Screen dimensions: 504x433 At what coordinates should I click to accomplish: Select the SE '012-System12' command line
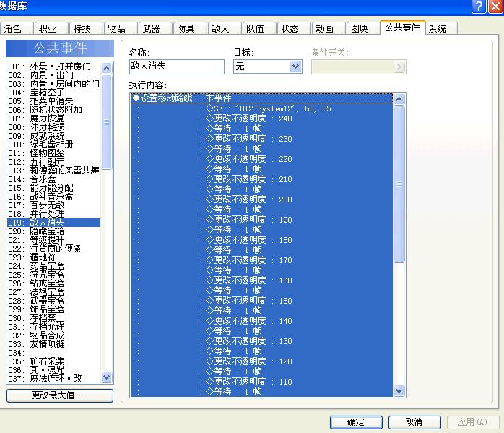pyautogui.click(x=261, y=108)
